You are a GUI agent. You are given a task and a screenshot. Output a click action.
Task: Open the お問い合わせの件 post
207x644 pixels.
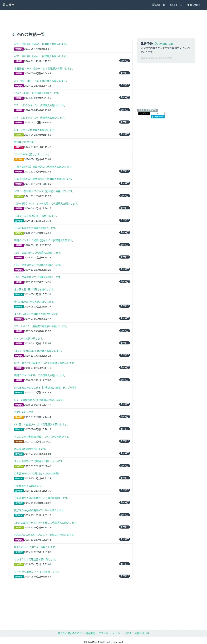[24, 412]
